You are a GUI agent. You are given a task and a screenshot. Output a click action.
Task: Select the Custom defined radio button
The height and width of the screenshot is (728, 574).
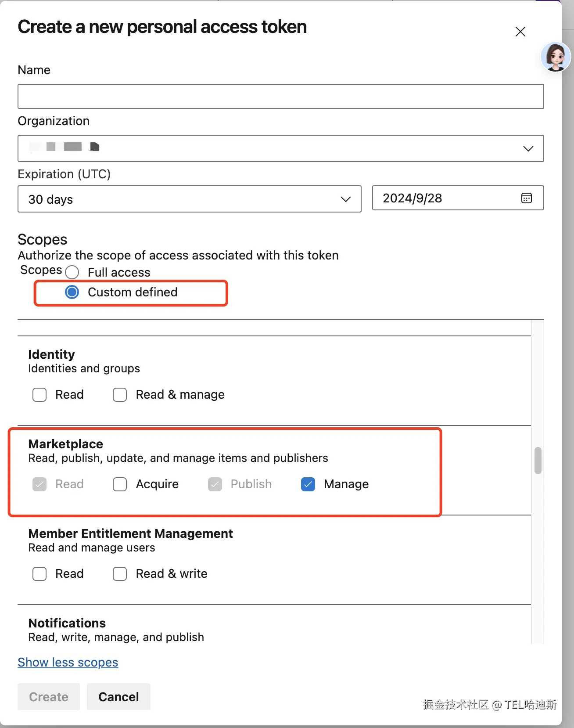(x=72, y=292)
